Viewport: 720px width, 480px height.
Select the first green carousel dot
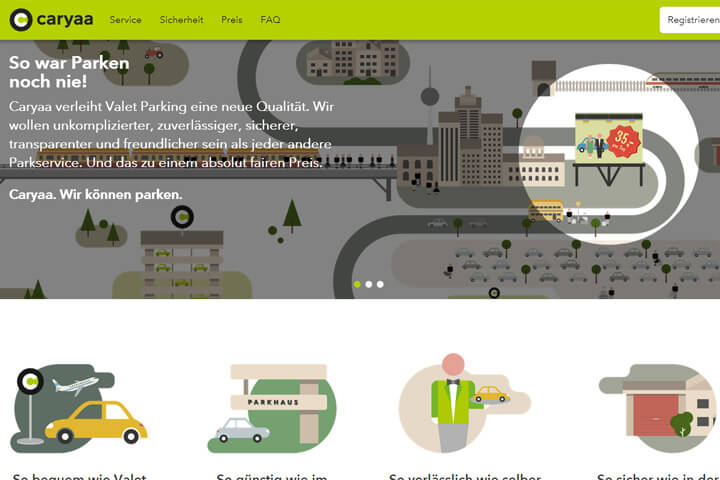tap(357, 284)
